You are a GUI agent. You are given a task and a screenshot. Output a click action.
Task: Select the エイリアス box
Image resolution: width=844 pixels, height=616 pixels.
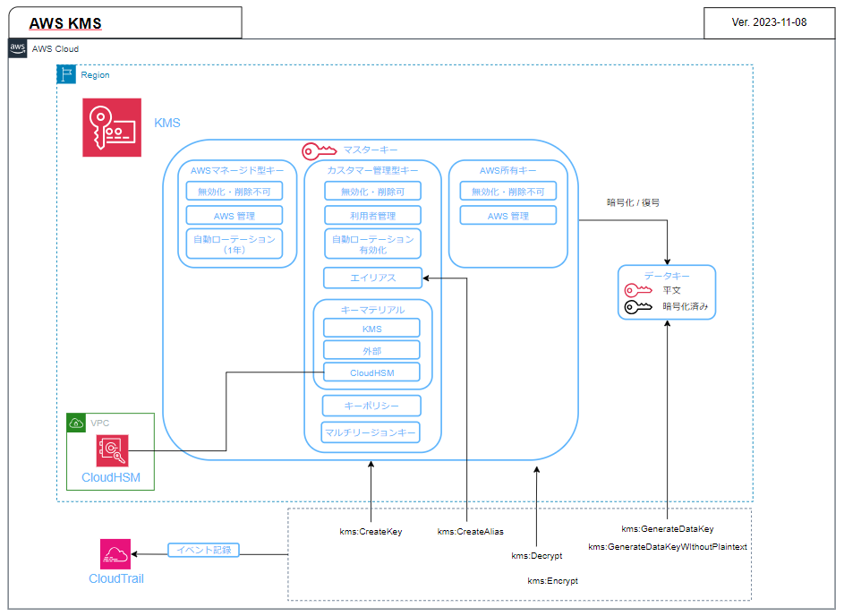click(371, 278)
